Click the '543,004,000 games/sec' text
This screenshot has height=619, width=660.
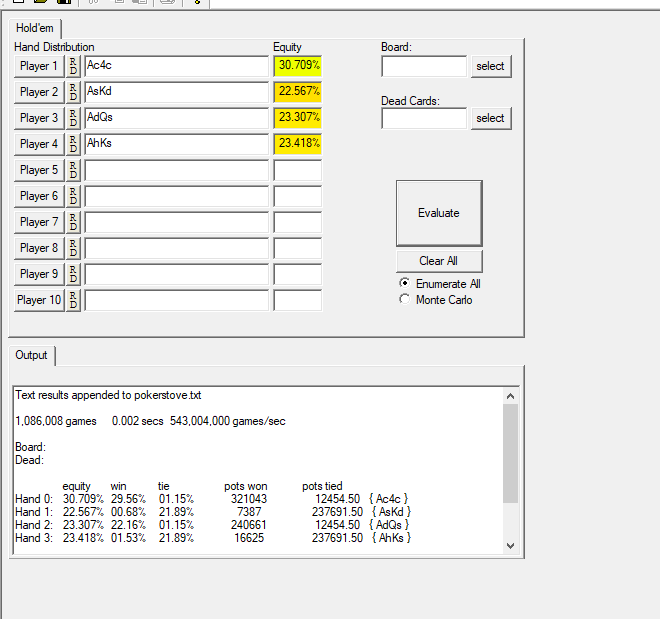[228, 421]
